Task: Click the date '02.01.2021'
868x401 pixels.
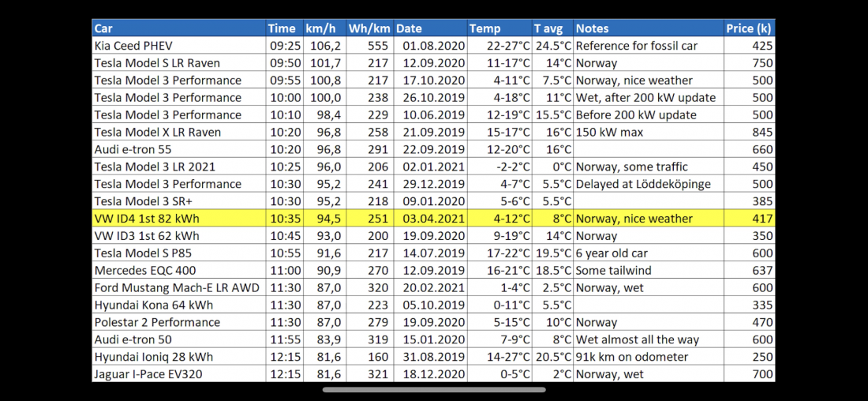Action: click(x=430, y=167)
